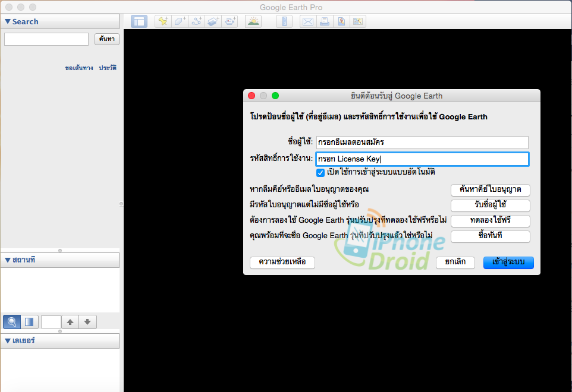Click the small text field in Places toolbar
The width and height of the screenshot is (572, 392).
coord(51,322)
